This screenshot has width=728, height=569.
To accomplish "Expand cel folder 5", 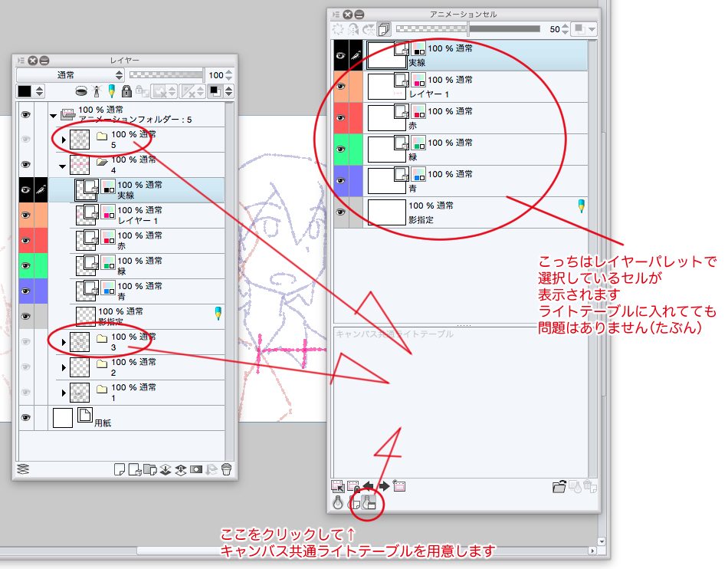I will click(x=64, y=140).
